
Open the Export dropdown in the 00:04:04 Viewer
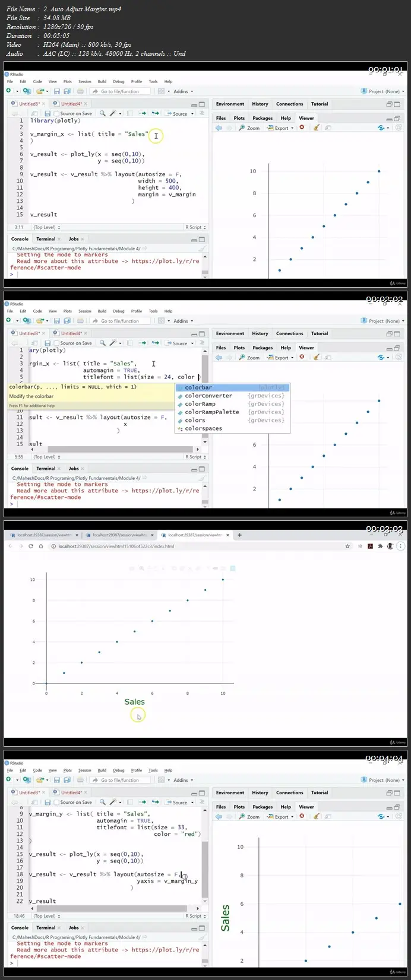pos(280,817)
